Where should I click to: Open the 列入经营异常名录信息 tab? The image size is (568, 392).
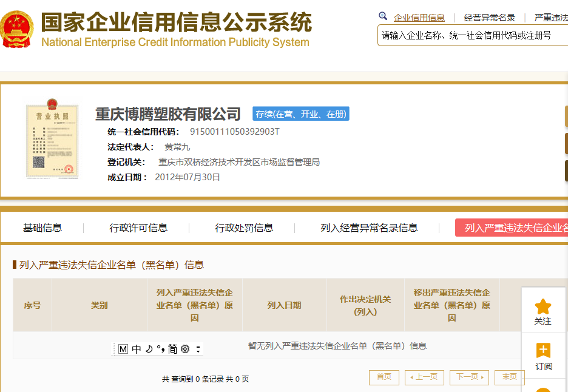click(369, 228)
